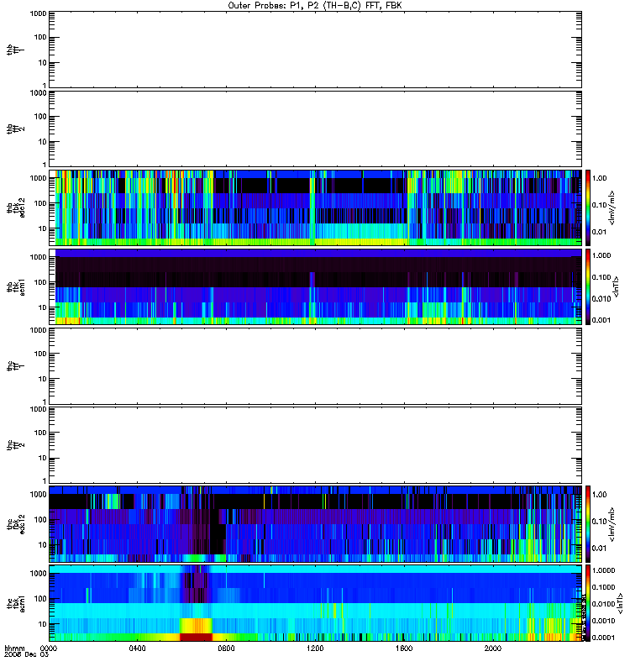Select the 'thc fbk edc12' panel axis title

click(15, 524)
